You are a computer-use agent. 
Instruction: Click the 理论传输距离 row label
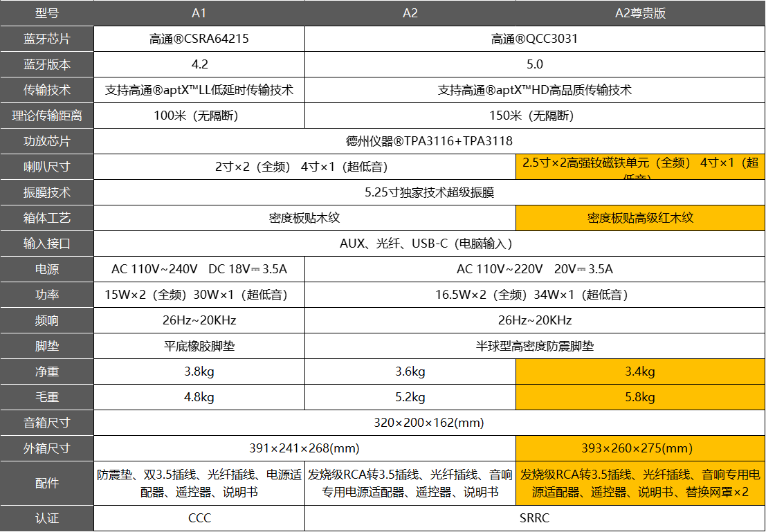coord(47,116)
